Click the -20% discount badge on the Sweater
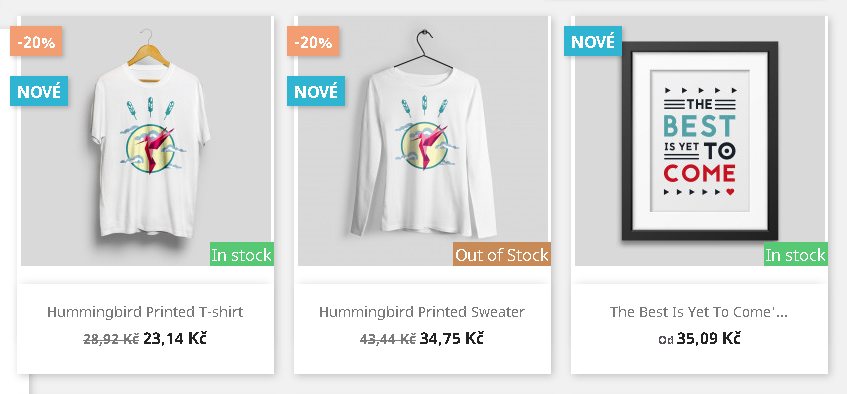The width and height of the screenshot is (847, 394). tap(313, 41)
